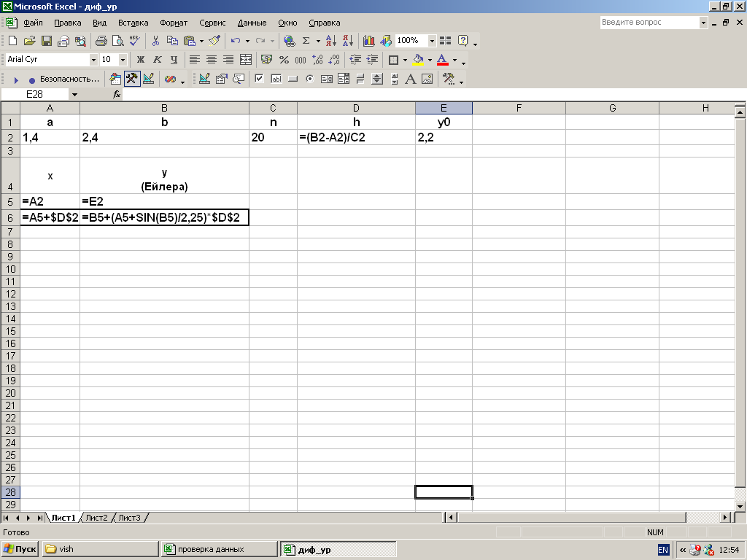Insert a hyperlink
Screen dimensions: 747x560
289,41
